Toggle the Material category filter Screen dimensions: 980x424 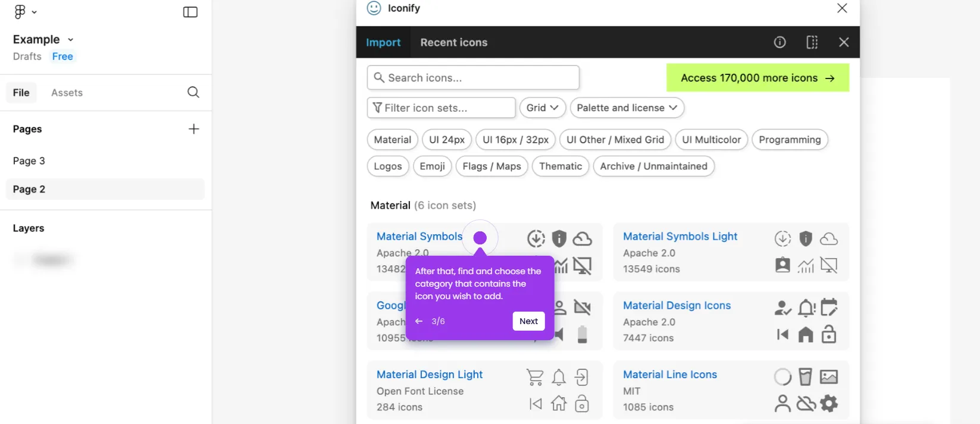click(393, 140)
